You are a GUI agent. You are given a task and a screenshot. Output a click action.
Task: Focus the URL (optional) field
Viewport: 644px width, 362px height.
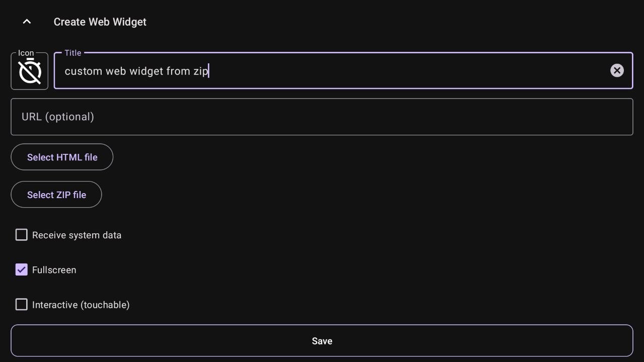click(322, 117)
